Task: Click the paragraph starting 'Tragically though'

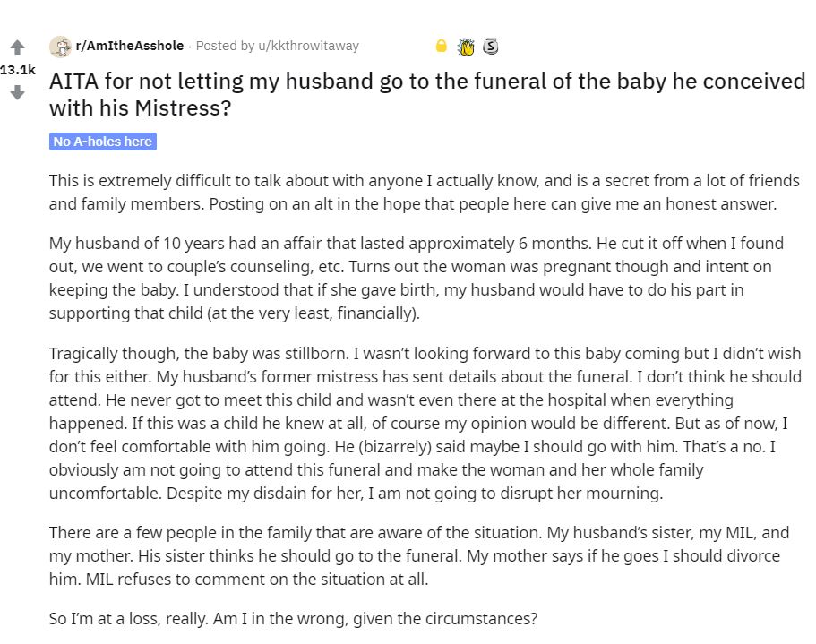Action: [425, 423]
